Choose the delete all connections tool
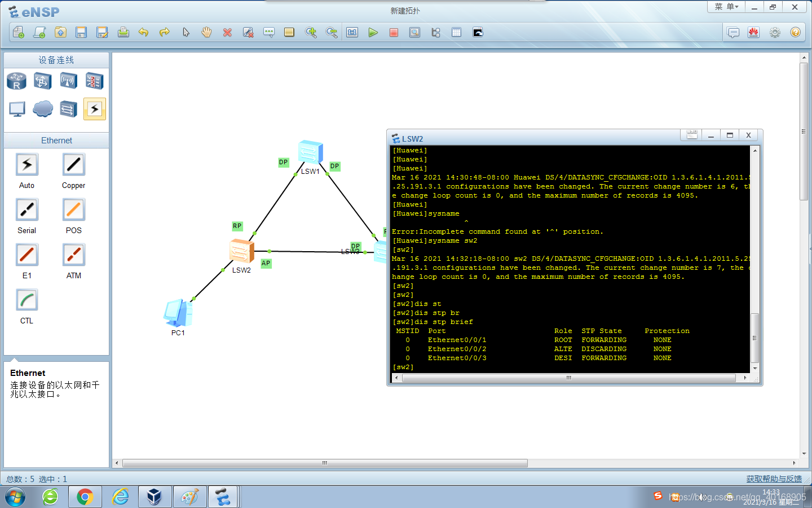 (248, 32)
